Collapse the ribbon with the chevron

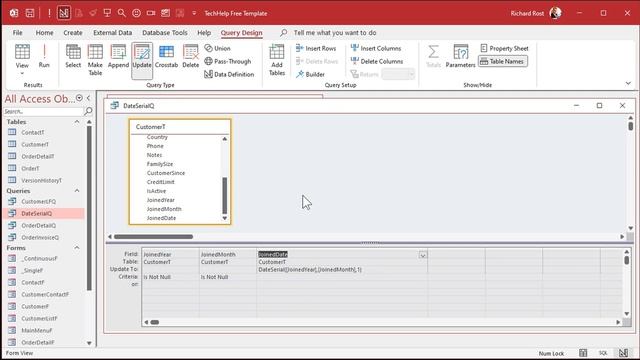click(x=628, y=83)
